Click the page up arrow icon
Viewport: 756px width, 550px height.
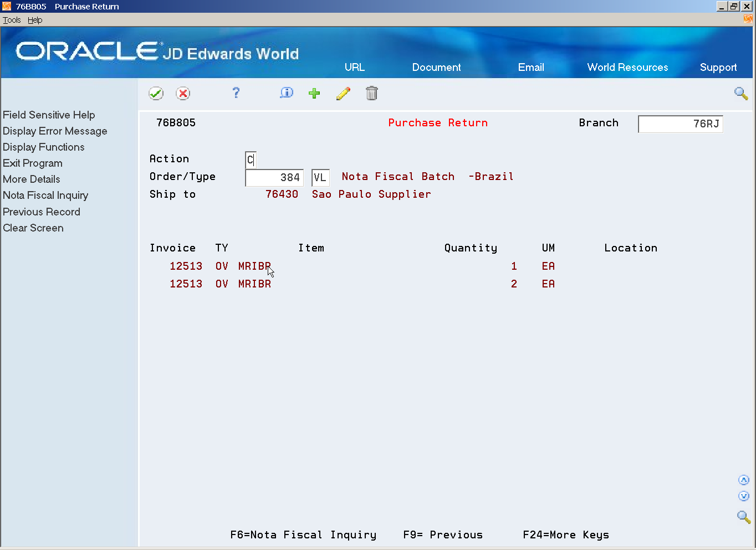[x=744, y=480]
